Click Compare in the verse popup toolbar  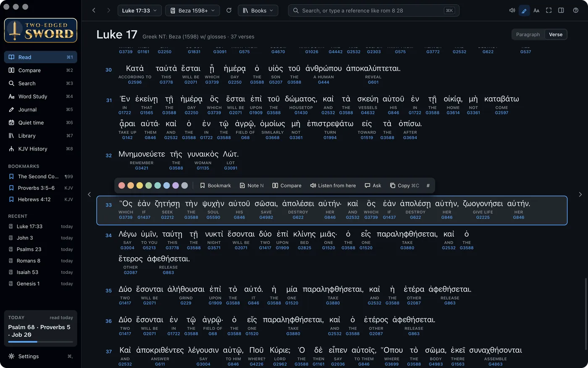pos(287,185)
